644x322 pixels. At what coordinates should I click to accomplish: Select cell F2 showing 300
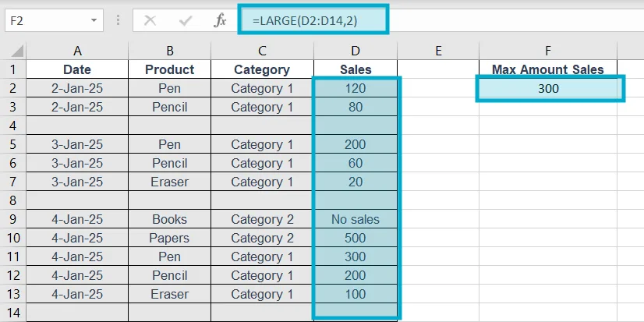coord(548,89)
